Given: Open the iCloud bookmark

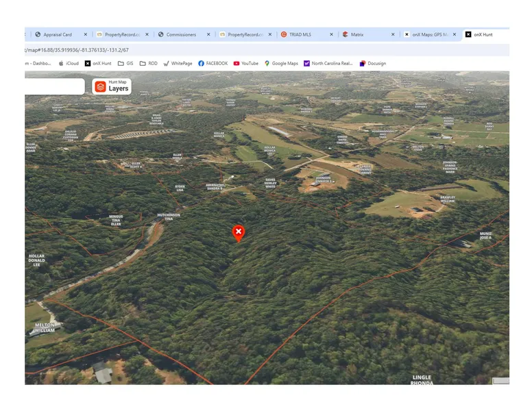Looking at the screenshot, I should [x=69, y=63].
